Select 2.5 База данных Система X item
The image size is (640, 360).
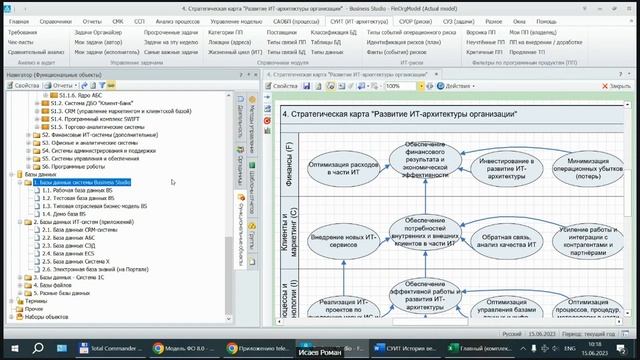76,262
